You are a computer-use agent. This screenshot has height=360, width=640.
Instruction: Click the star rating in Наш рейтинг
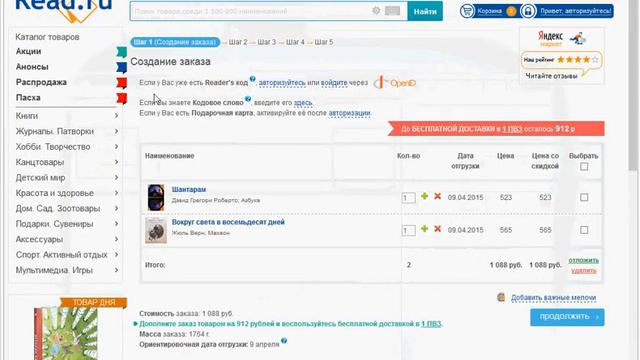point(578,60)
